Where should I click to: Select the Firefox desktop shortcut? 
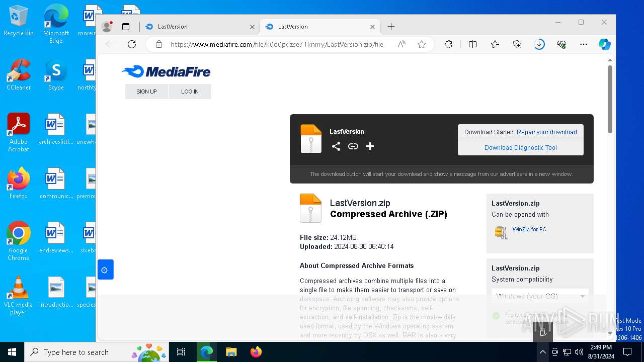click(19, 184)
